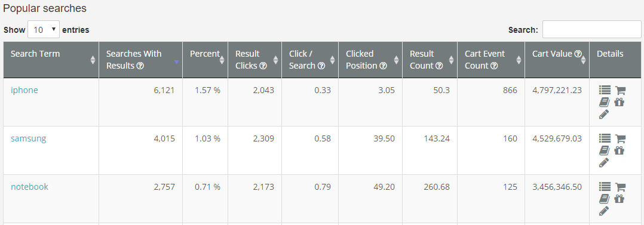Click the gift icon in samsung row
This screenshot has width=644, height=225.
coord(620,150)
